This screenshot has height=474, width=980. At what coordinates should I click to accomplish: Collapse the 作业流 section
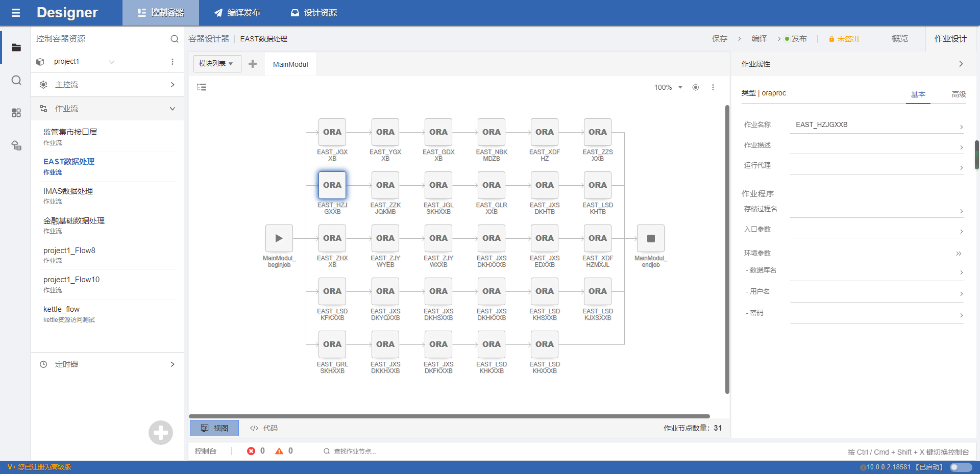tap(108, 109)
